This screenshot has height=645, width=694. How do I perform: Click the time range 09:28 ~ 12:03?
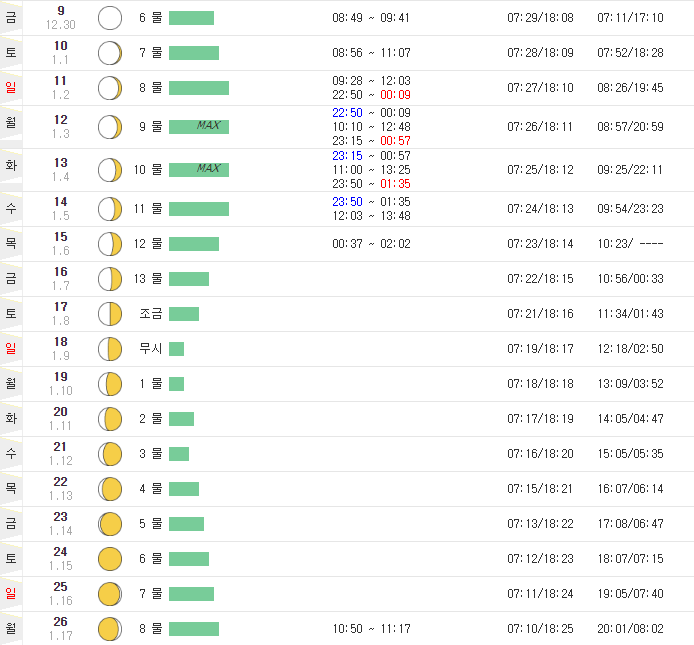click(x=371, y=81)
